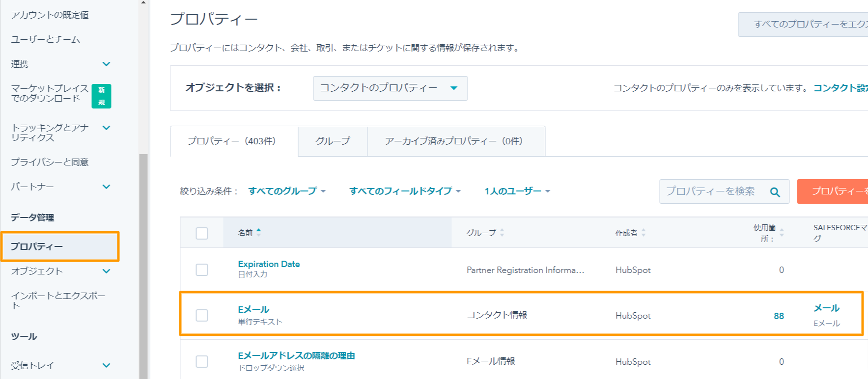Open the コンタクトのプロパティー object dropdown

click(x=390, y=88)
